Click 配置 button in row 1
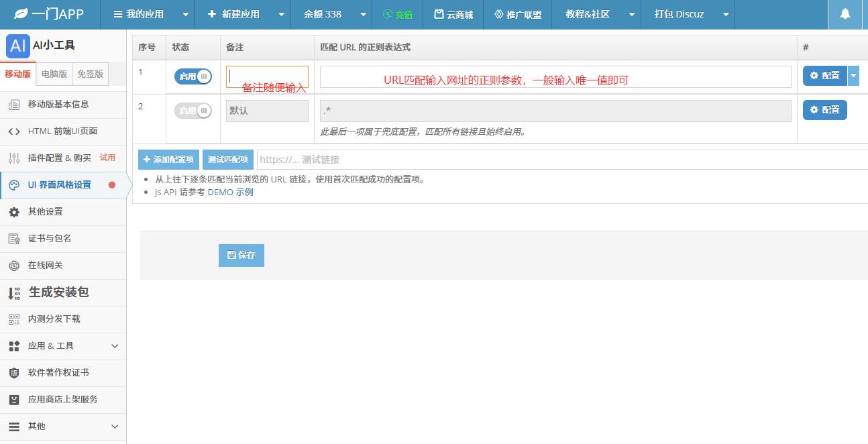 tap(825, 76)
